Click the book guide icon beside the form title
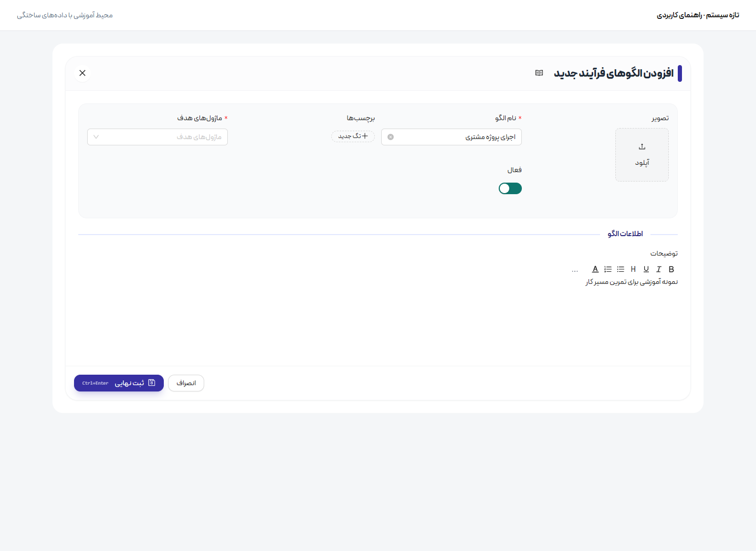The width and height of the screenshot is (756, 551). 539,73
